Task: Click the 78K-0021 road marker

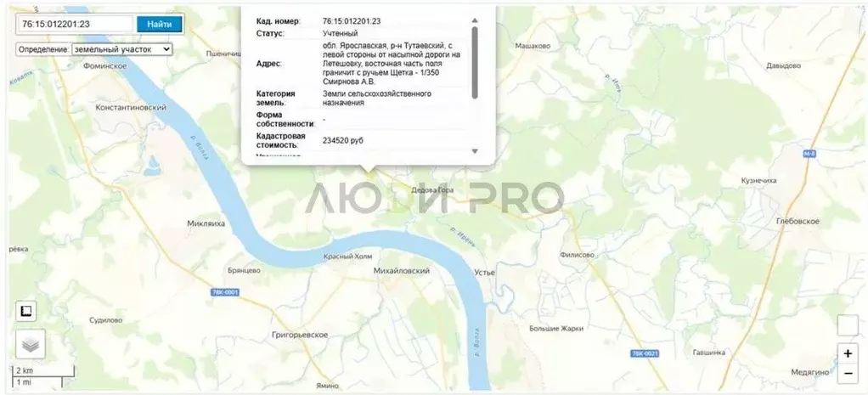Action: [645, 353]
